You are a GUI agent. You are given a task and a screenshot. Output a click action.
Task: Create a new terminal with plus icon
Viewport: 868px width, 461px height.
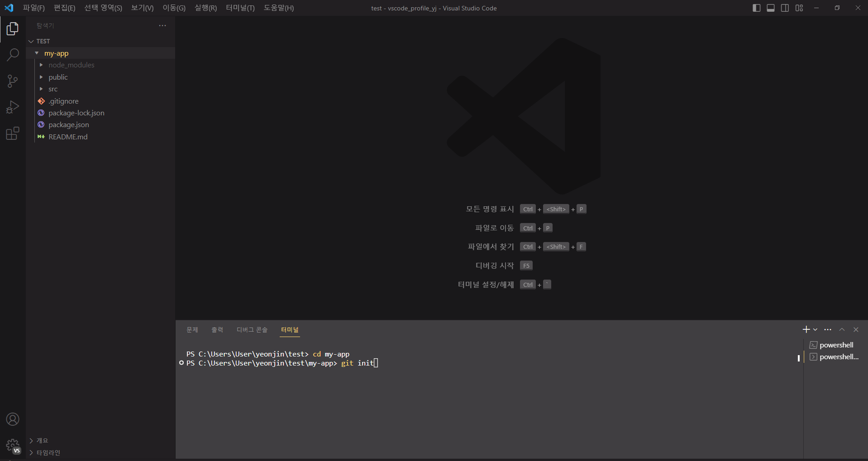click(x=806, y=329)
